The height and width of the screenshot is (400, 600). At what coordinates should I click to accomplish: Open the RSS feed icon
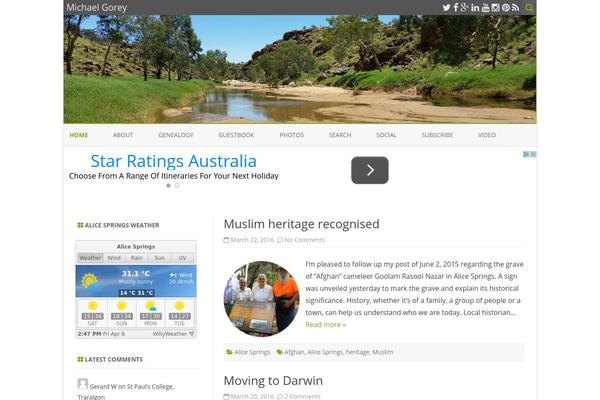click(x=515, y=8)
